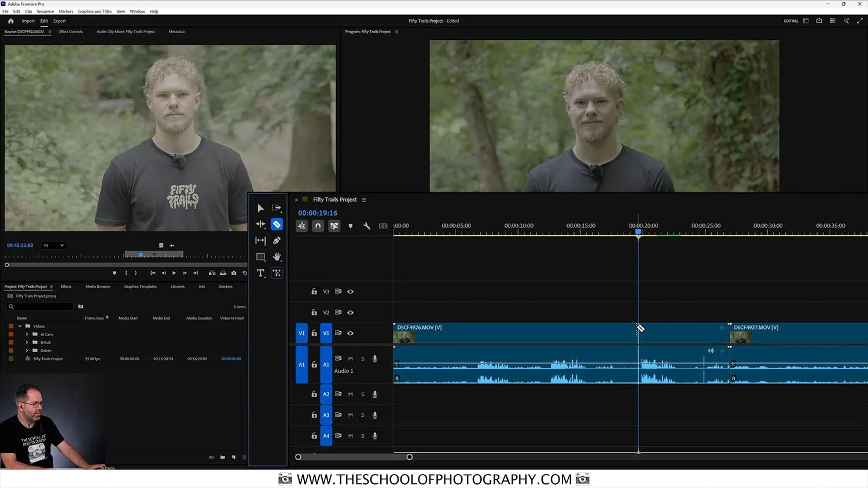Screen dimensions: 868x488
Task: Toggle V1 track output eye icon
Action: [350, 333]
